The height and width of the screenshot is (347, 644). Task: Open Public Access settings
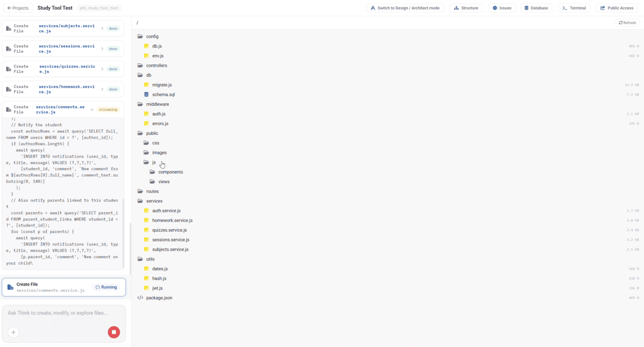click(617, 8)
